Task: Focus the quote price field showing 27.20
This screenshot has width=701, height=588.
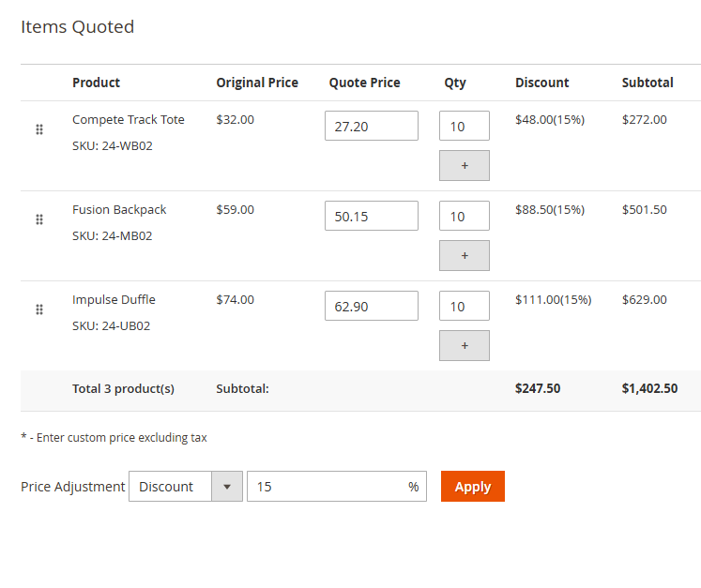Action: 372,126
